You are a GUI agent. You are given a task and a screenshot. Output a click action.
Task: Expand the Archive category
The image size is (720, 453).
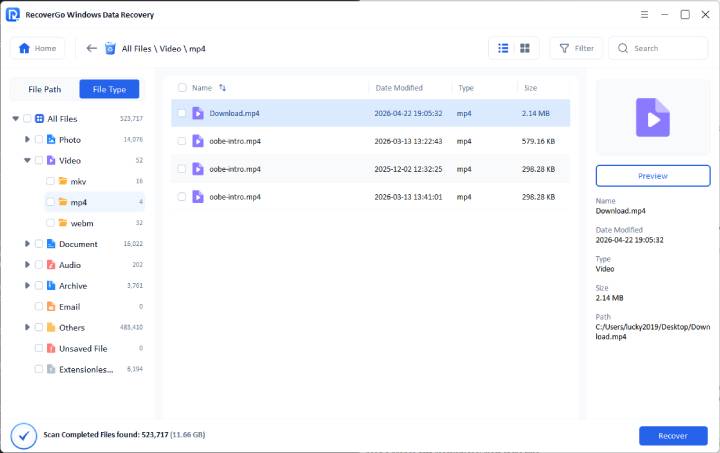click(27, 285)
